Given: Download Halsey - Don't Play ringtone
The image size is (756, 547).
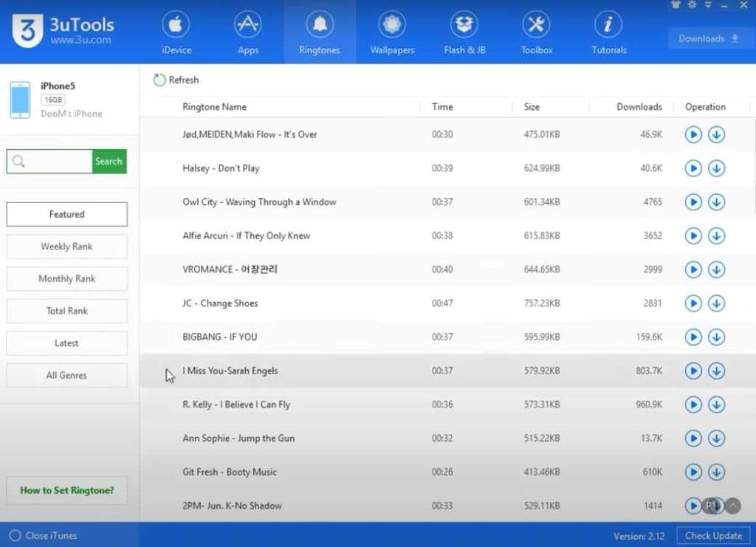Looking at the screenshot, I should point(716,168).
